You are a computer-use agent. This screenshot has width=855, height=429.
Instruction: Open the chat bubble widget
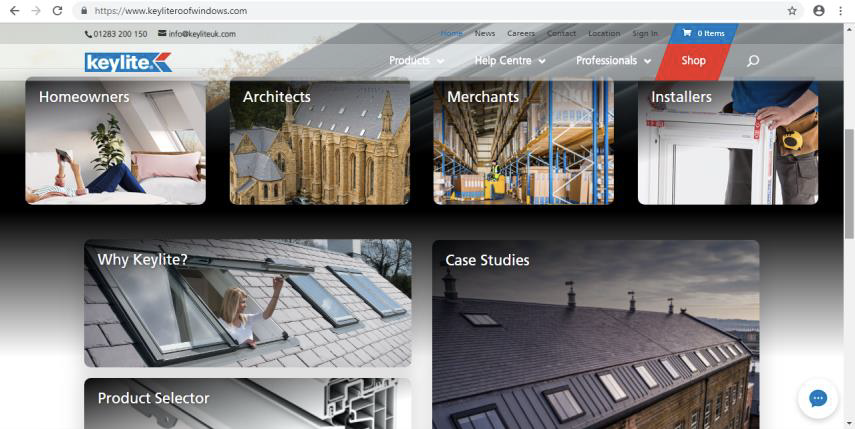pos(817,398)
